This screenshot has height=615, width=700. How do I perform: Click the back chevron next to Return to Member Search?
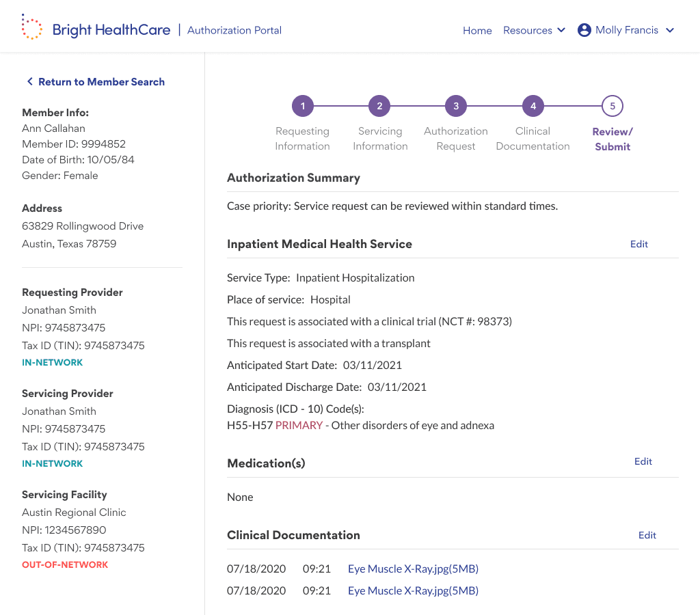pyautogui.click(x=30, y=81)
